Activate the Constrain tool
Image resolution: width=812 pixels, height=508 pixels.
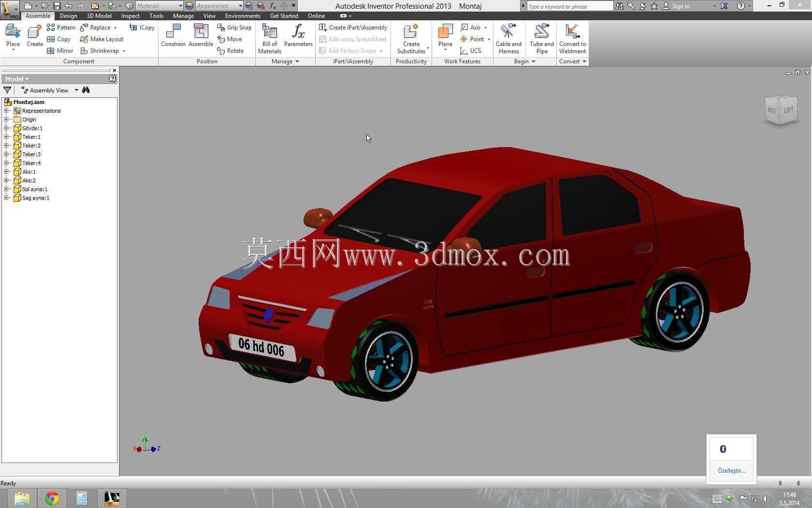173,36
